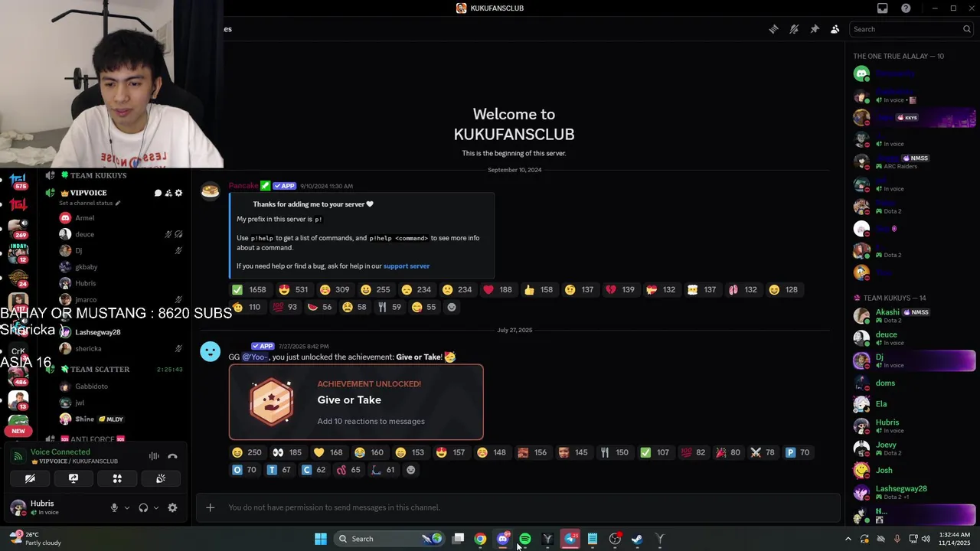Open the Give or Take achievement card

tap(356, 403)
